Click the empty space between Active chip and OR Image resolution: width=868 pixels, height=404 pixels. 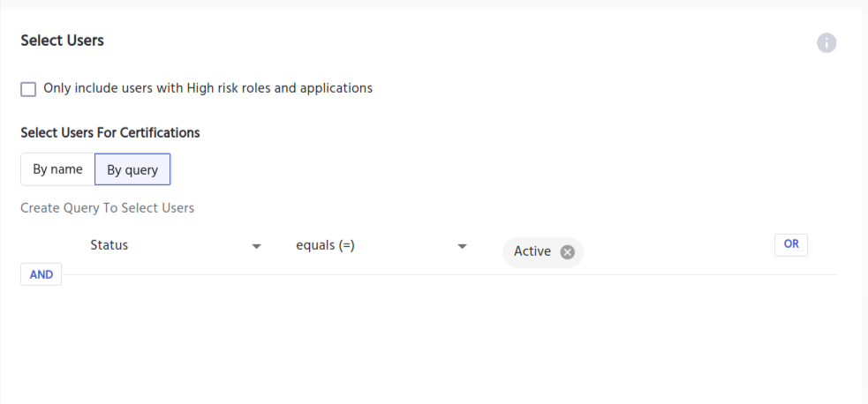tap(680, 251)
